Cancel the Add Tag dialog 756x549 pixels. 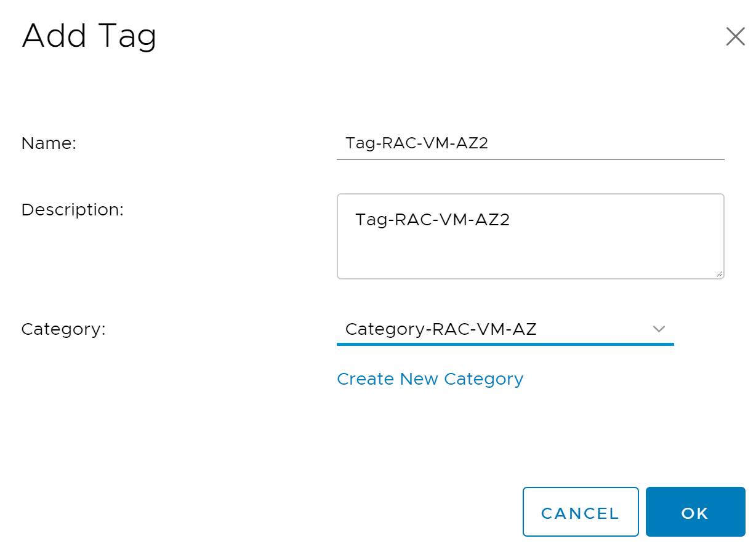580,512
